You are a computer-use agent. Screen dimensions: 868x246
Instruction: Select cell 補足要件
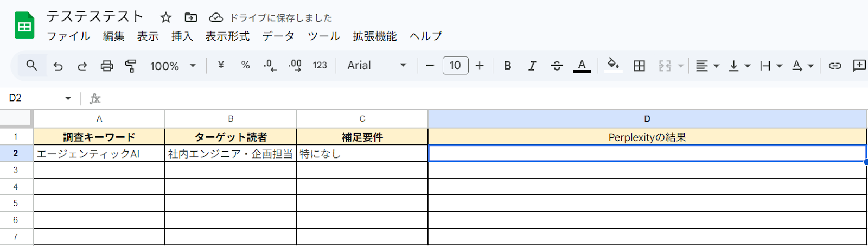point(362,137)
